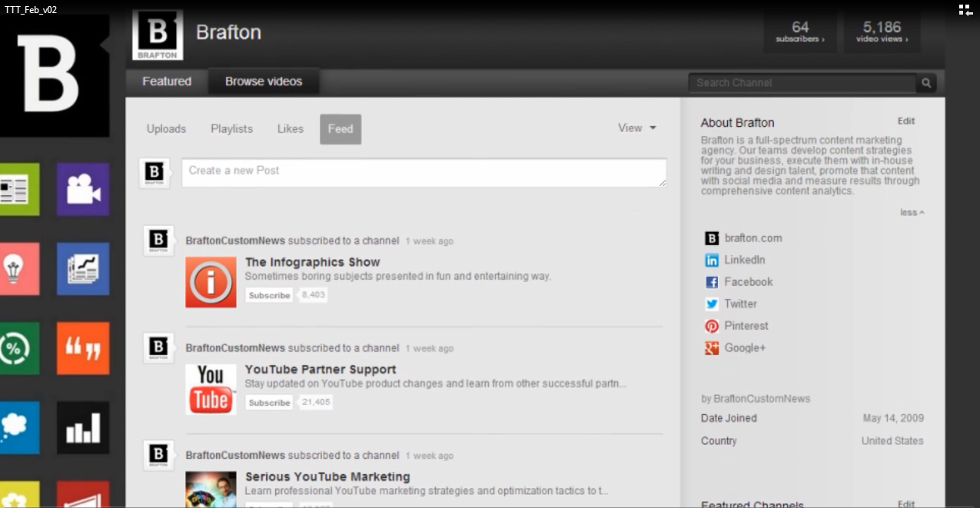Click the orange quotation marks tile
The image size is (980, 508).
(x=83, y=348)
